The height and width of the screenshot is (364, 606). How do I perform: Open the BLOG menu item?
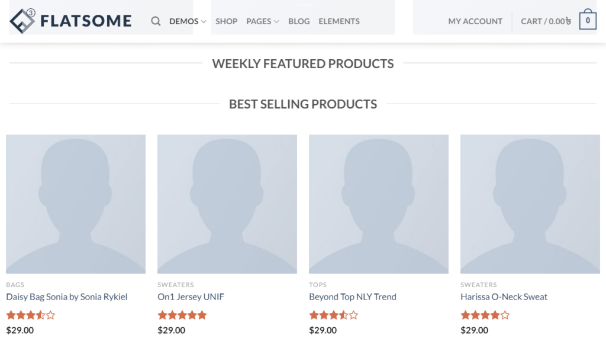pyautogui.click(x=299, y=21)
